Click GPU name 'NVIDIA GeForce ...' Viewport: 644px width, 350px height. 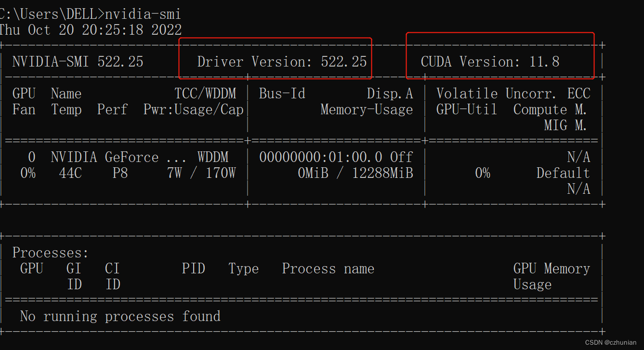pyautogui.click(x=118, y=157)
